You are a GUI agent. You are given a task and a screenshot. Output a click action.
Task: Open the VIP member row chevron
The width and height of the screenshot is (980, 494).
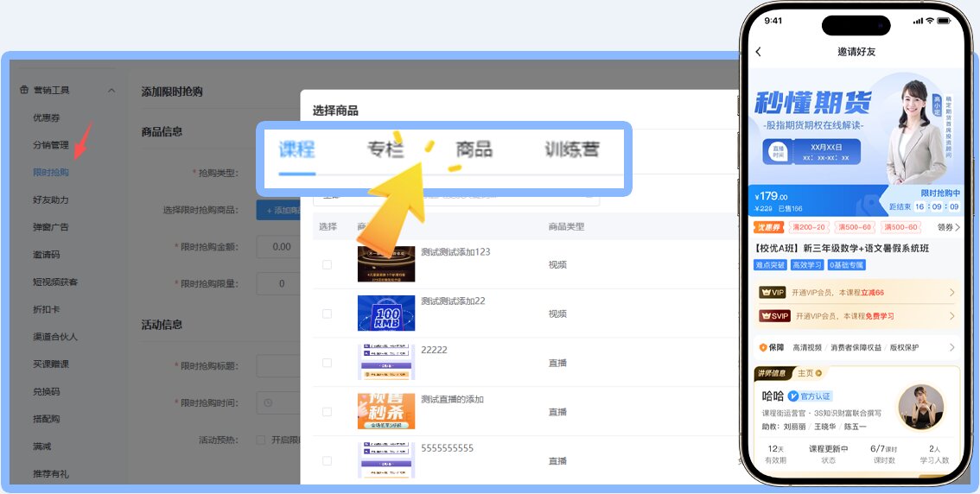coord(951,292)
